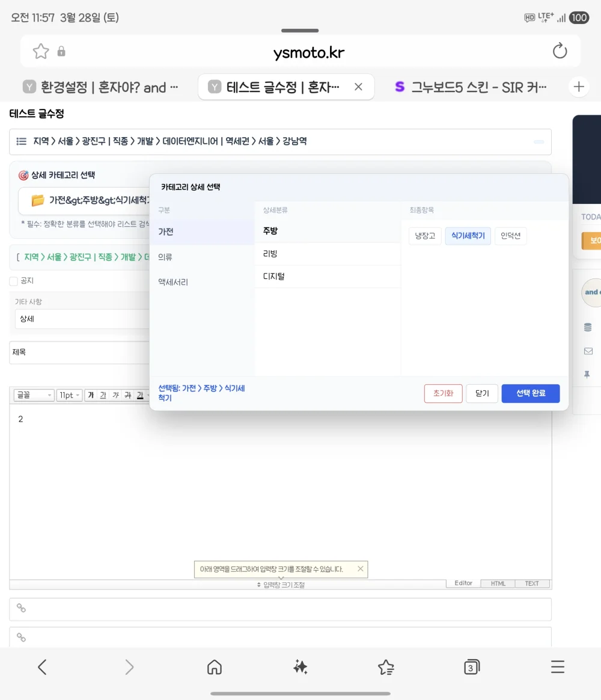This screenshot has height=700, width=601.
Task: Bookmark the page with the star icon
Action: point(41,51)
